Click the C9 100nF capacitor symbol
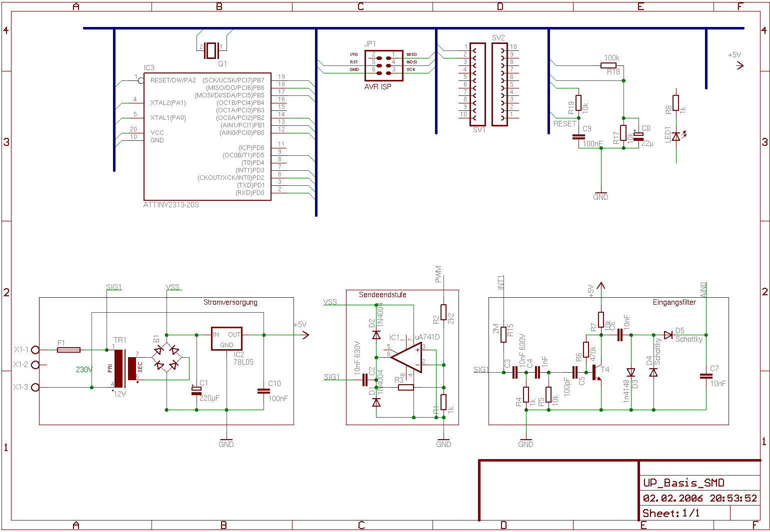This screenshot has width=770, height=532. point(578,136)
